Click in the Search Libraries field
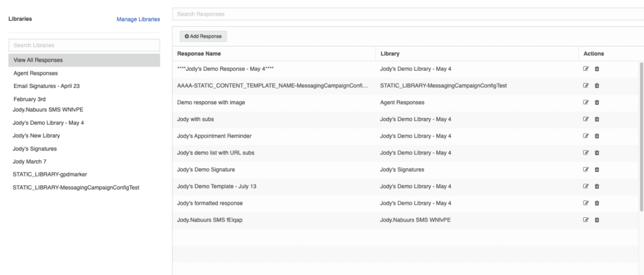This screenshot has height=275, width=644. pyautogui.click(x=84, y=45)
